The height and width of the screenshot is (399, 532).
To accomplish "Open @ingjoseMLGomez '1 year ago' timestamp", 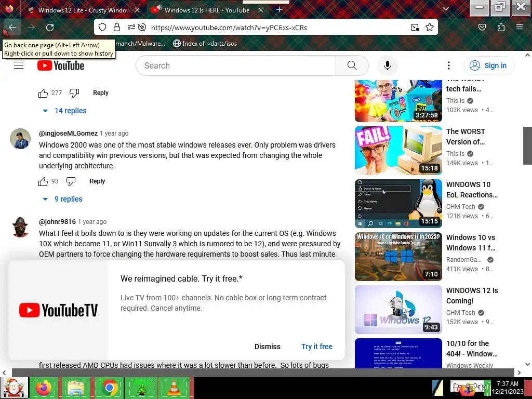I will pyautogui.click(x=114, y=134).
